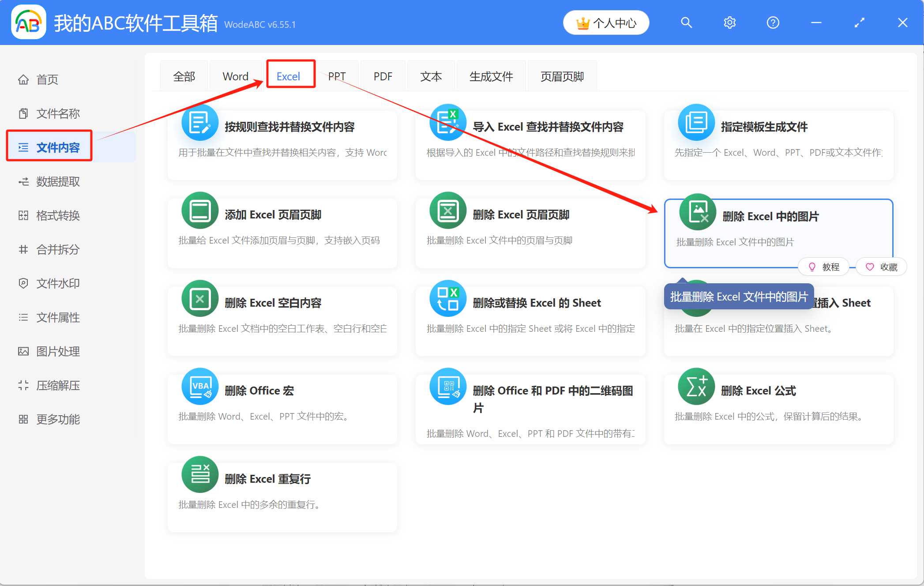Screen dimensions: 924x586
Task: Click the 个人中心 button
Action: [606, 23]
